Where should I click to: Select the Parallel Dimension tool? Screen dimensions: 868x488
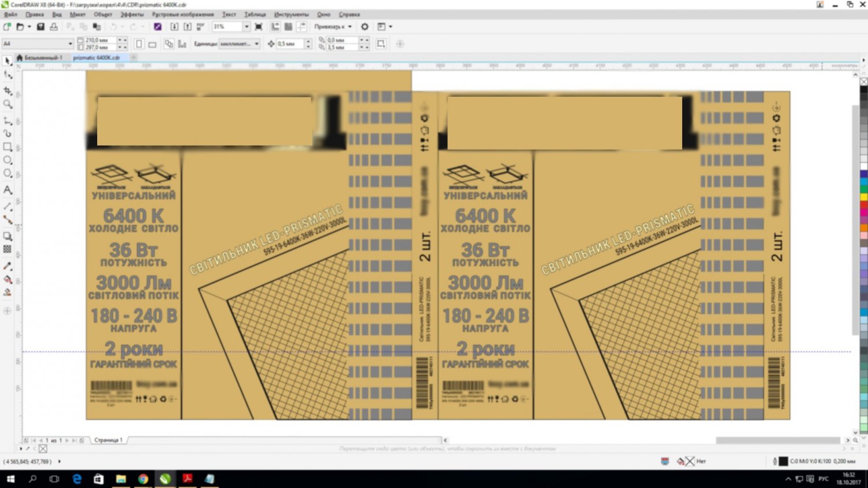[x=8, y=206]
